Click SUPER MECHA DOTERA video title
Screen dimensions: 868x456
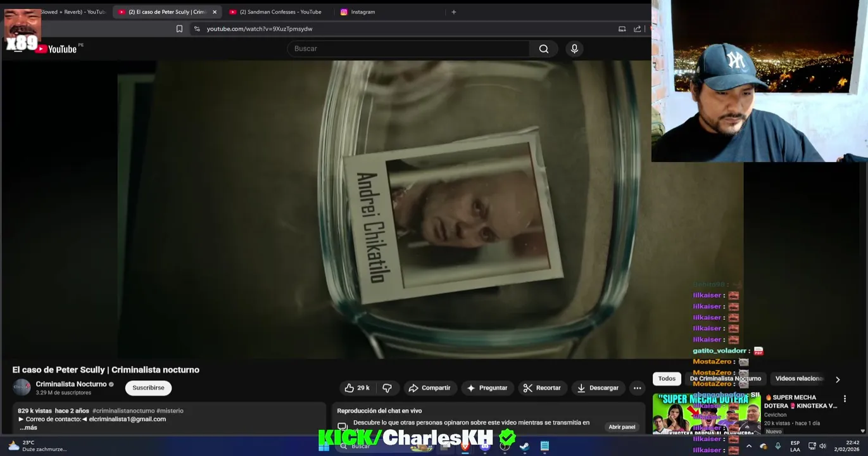click(800, 402)
